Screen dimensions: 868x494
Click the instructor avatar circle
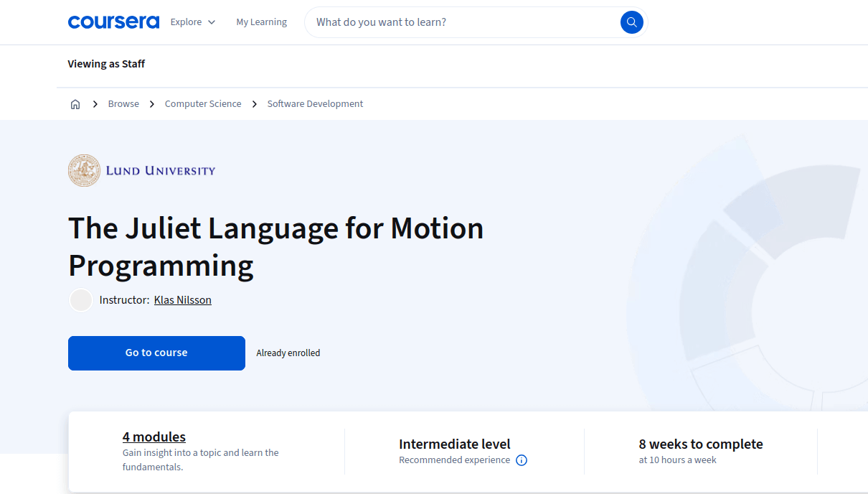click(80, 299)
